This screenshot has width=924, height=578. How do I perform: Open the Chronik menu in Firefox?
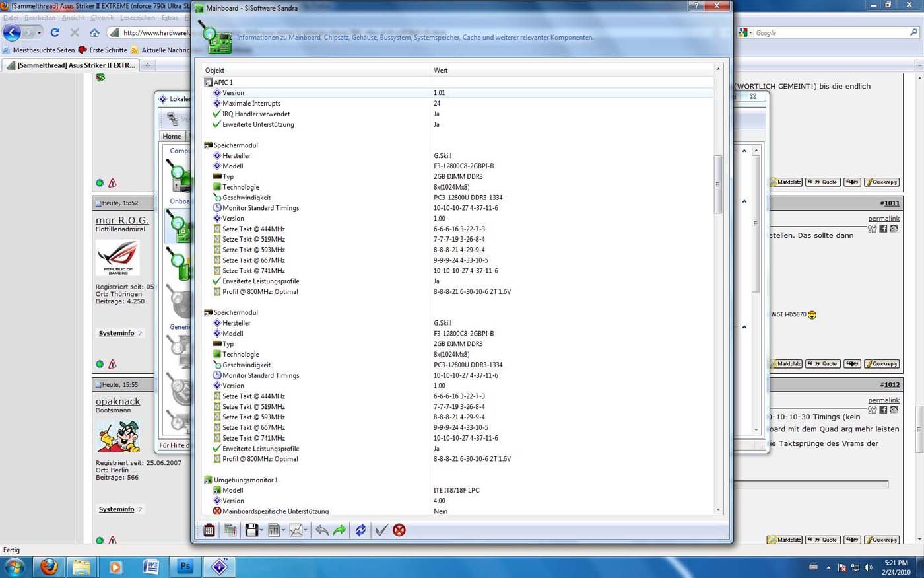pos(102,18)
